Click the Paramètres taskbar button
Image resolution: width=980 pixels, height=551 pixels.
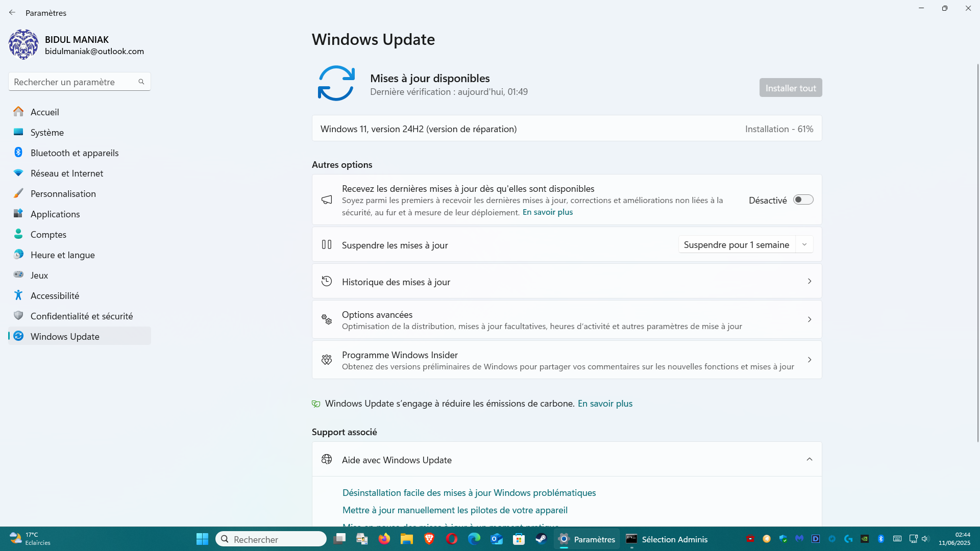587,539
